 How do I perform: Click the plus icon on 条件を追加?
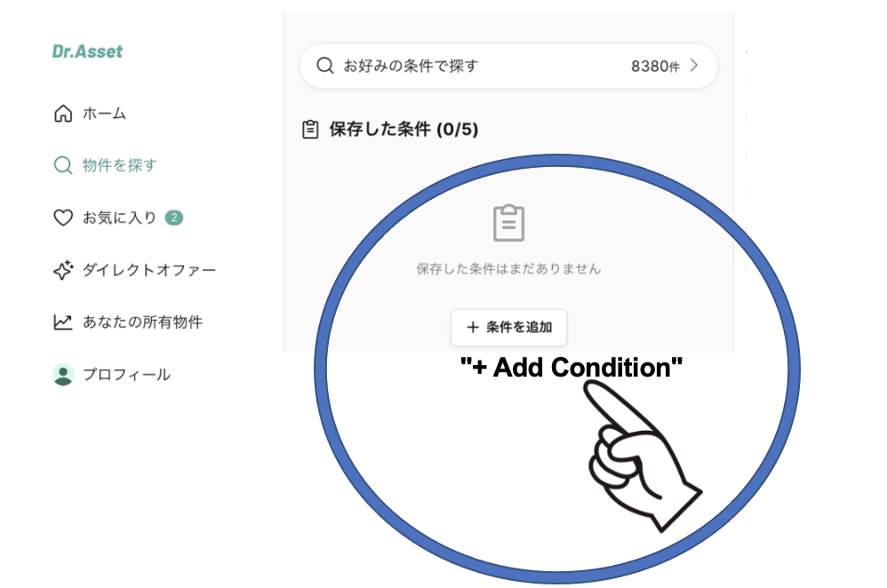click(472, 327)
